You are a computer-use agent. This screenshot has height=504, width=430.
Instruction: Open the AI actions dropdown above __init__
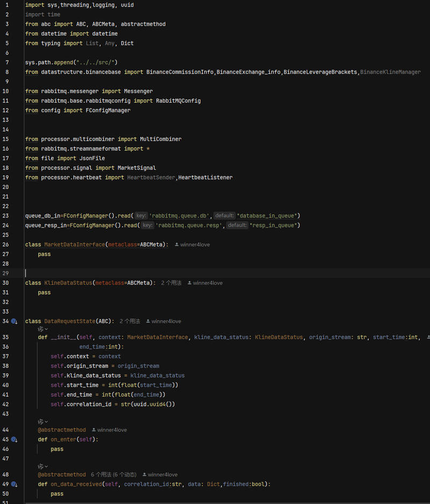point(42,329)
